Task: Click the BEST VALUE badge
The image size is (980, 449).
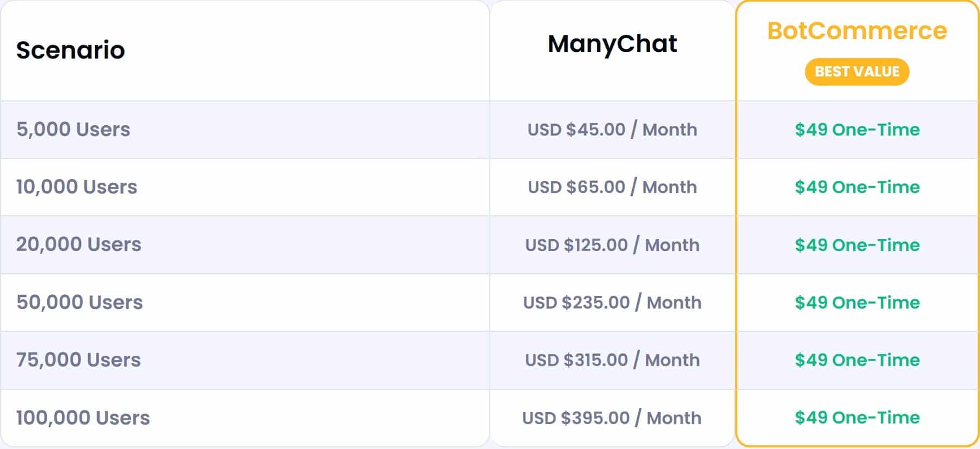Action: pos(856,72)
